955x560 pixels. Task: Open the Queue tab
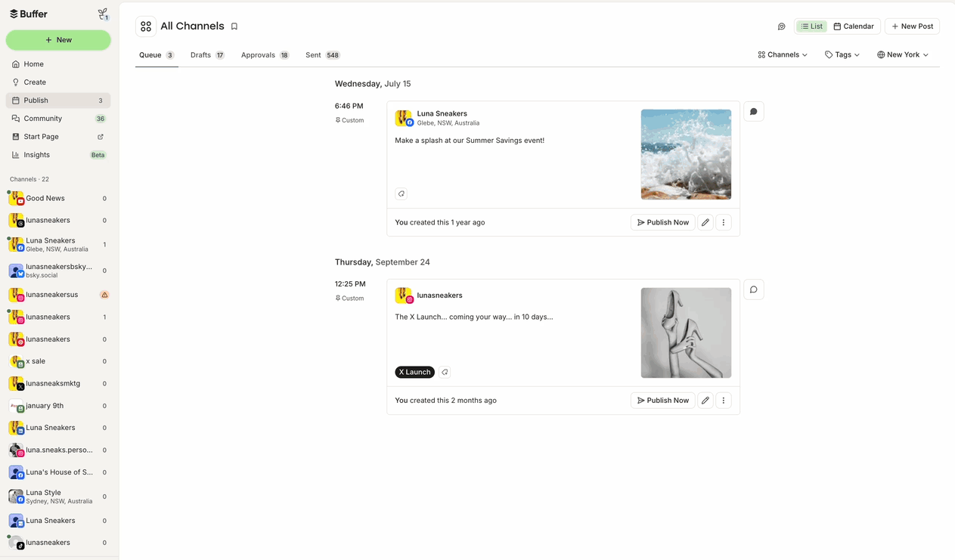click(x=157, y=55)
